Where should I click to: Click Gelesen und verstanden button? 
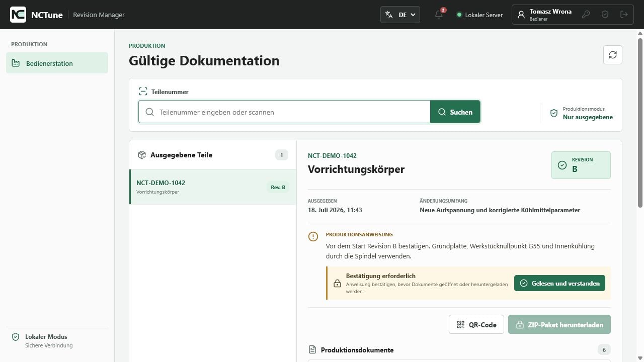[x=559, y=283]
